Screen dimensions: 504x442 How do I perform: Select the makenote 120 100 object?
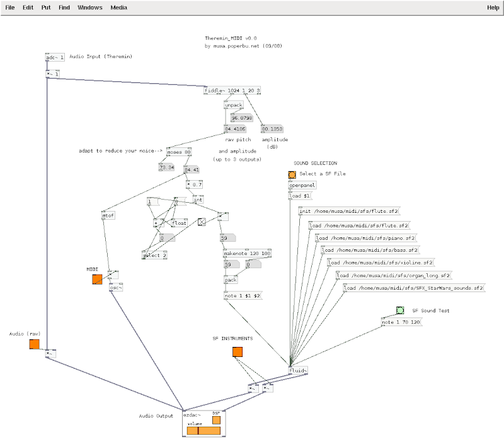point(247,253)
